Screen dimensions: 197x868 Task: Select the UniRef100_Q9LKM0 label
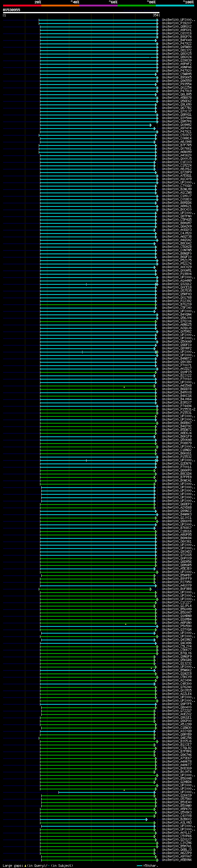pyautogui.click(x=177, y=104)
